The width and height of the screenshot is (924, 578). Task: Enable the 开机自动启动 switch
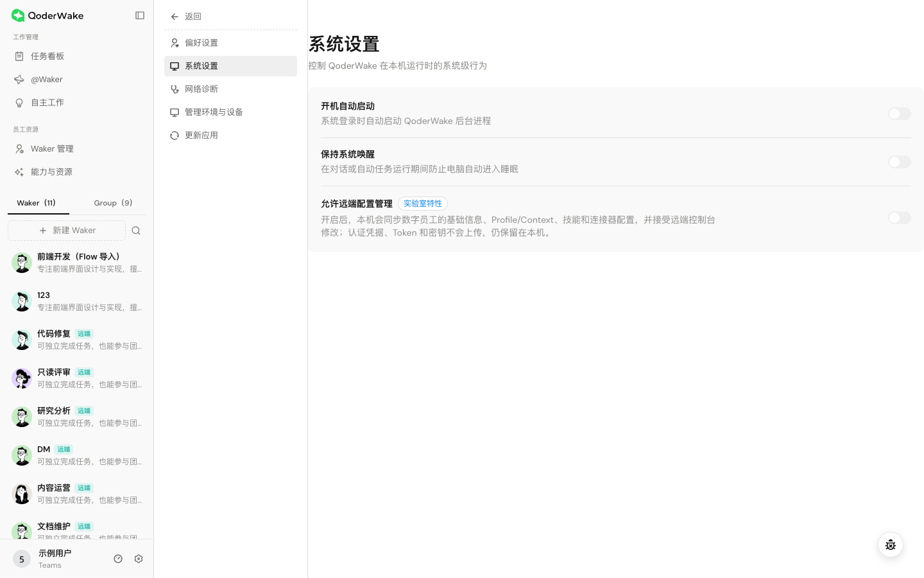click(900, 114)
